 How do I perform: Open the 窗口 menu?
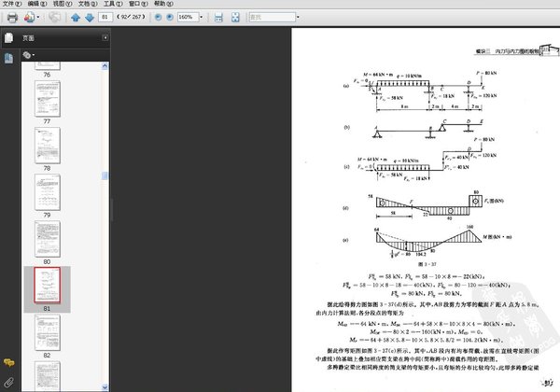(x=138, y=4)
